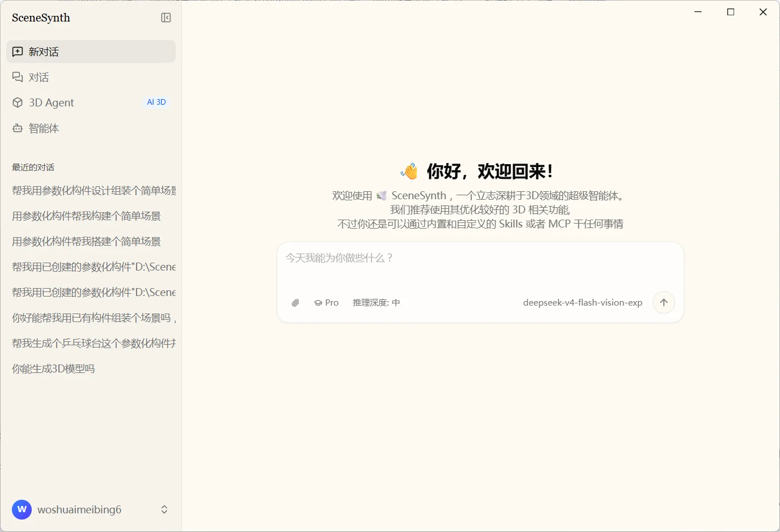Click the AI 3D badge
Screen dimensions: 780x532
pyautogui.click(x=156, y=102)
